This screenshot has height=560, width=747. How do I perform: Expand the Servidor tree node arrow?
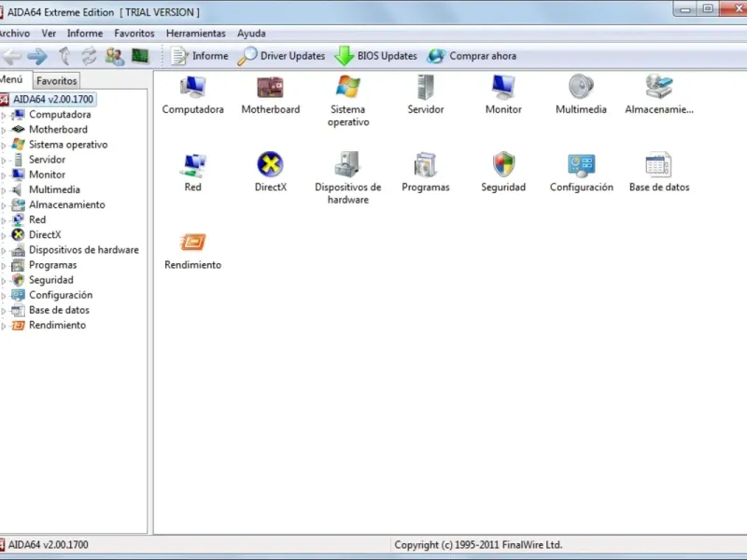4,160
